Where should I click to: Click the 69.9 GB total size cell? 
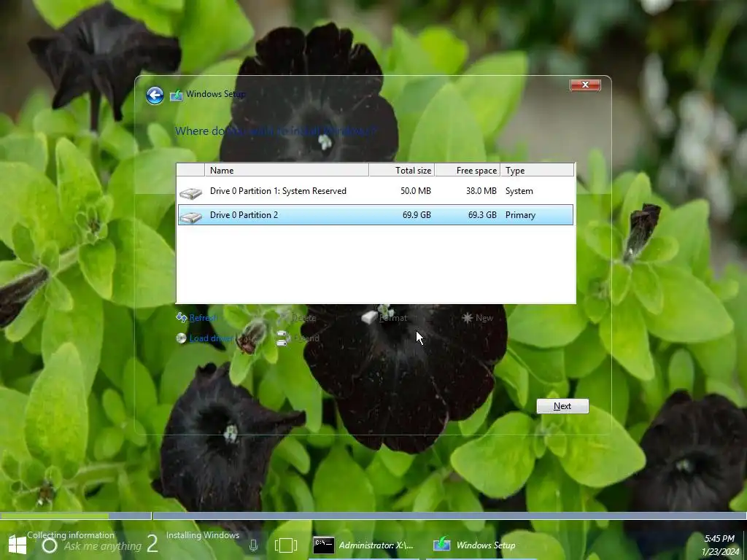coord(417,215)
